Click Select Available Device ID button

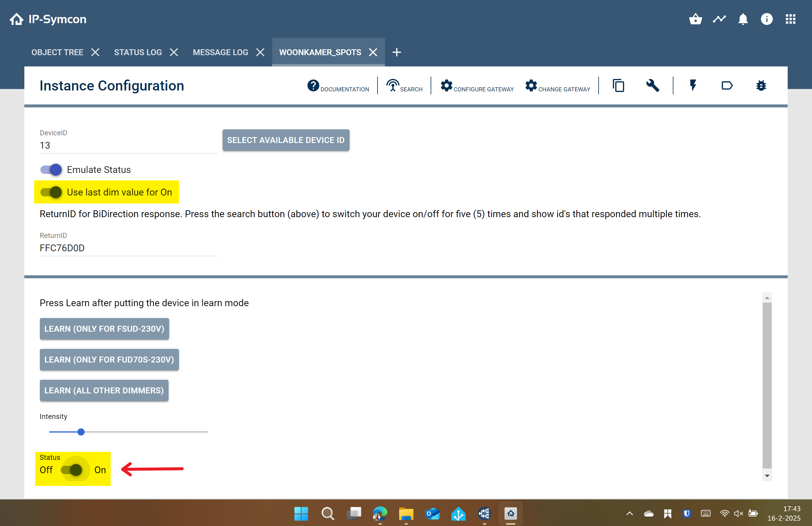(286, 140)
